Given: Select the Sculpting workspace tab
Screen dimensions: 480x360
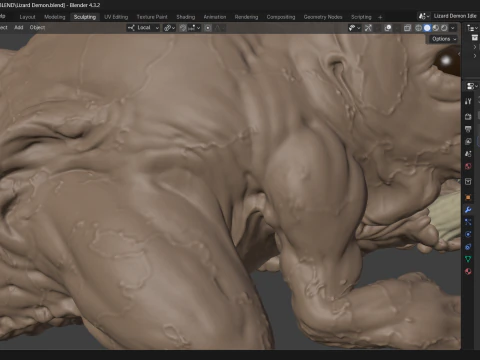Looking at the screenshot, I should click(85, 17).
